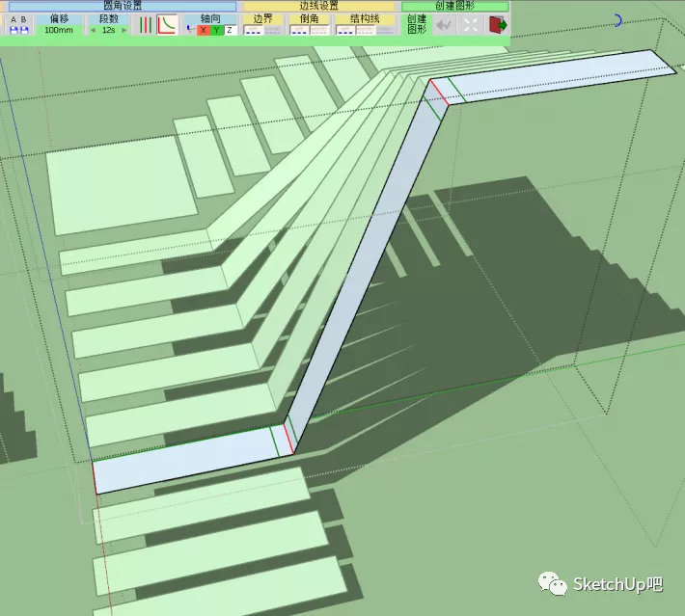Click the 轴向 axis label
Viewport: 685px width, 616px height.
(210, 18)
